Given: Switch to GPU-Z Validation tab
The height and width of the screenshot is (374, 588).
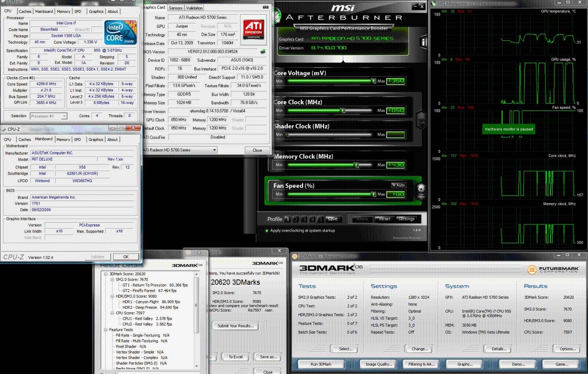Looking at the screenshot, I should [194, 8].
